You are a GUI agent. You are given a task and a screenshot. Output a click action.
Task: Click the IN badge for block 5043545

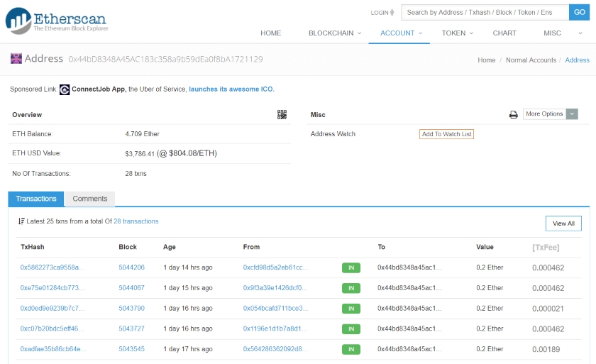pyautogui.click(x=351, y=349)
